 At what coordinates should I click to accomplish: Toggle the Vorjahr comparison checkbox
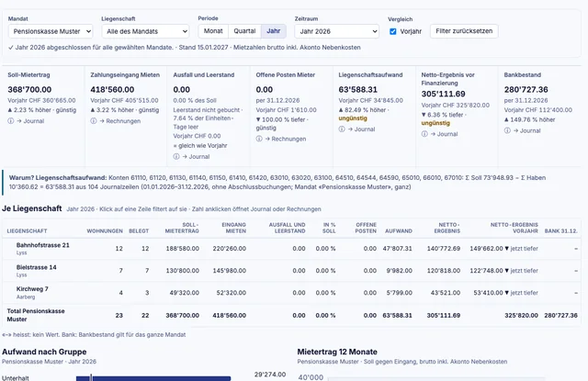pyautogui.click(x=393, y=31)
